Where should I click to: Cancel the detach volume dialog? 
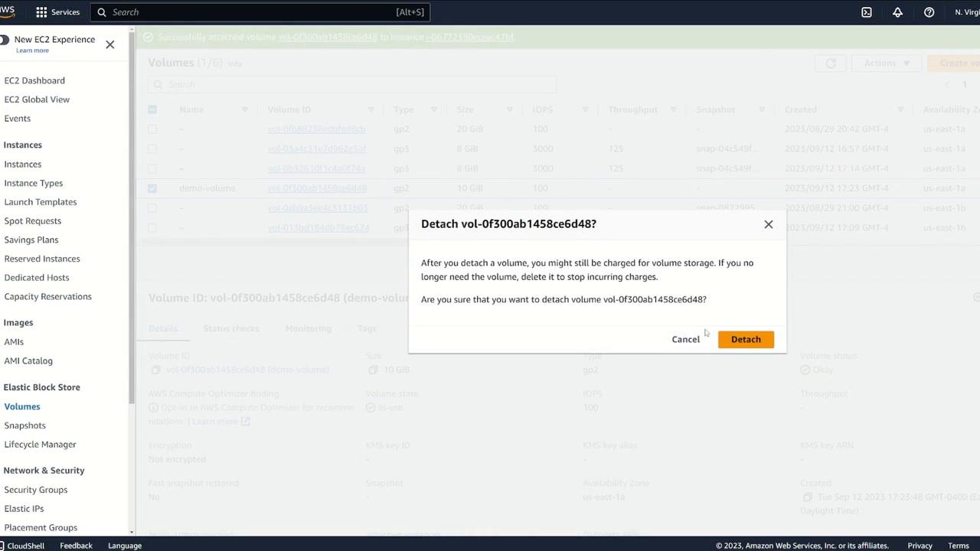[686, 339]
